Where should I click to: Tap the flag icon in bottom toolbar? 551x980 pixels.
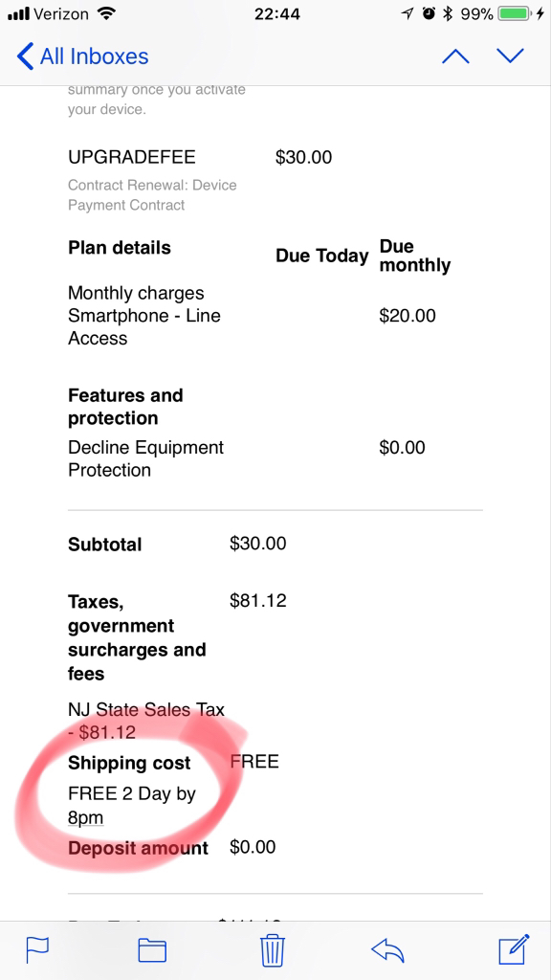37,950
